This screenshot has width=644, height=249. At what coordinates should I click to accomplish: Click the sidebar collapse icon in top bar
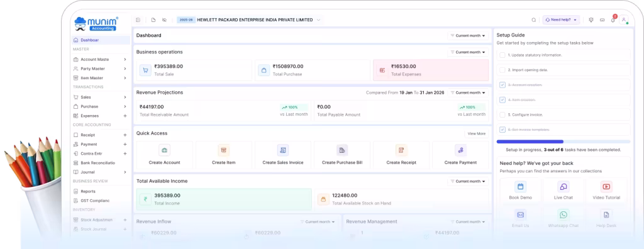(x=138, y=19)
